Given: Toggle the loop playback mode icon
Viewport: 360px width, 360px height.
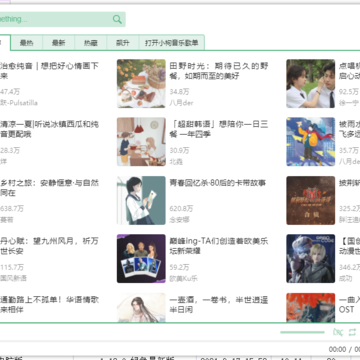Looking at the screenshot, I should pos(352,332).
